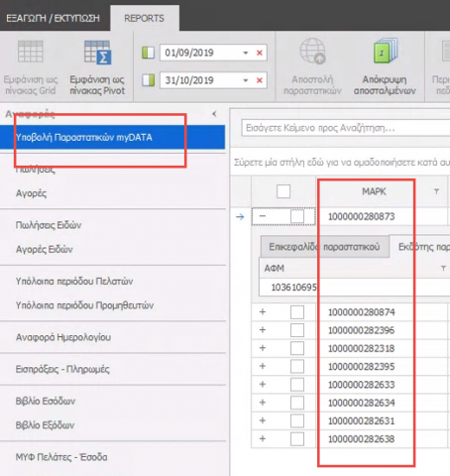Select Αγορές Ειδών report

[x=45, y=249]
